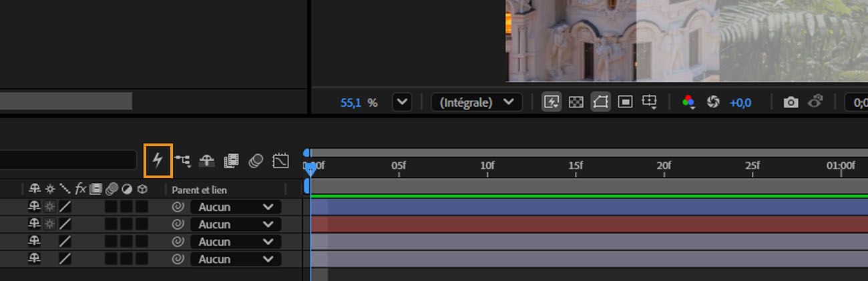
Task: Toggle shy switch on third layer row
Action: pyautogui.click(x=34, y=242)
